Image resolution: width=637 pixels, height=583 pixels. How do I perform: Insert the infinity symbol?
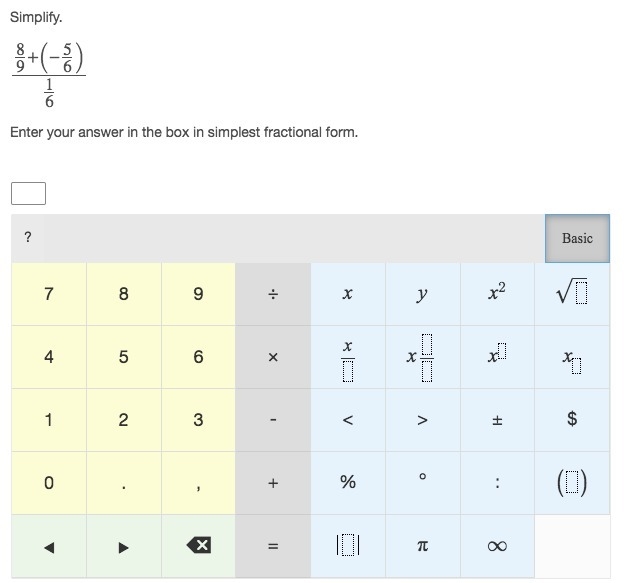(x=497, y=546)
